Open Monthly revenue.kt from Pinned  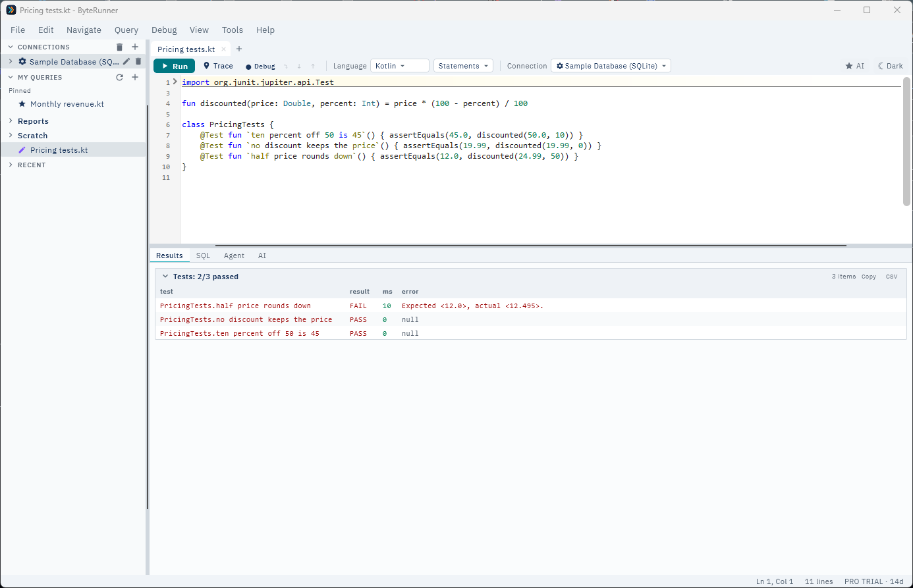coord(67,104)
